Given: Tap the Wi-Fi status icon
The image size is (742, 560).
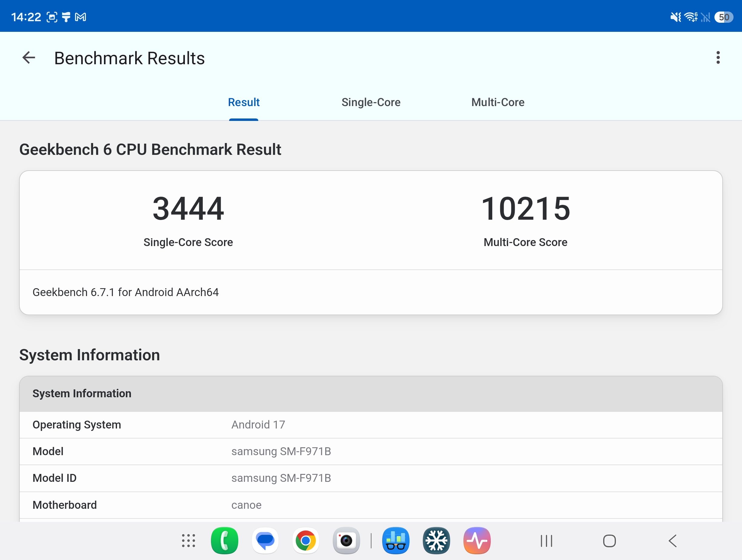Looking at the screenshot, I should click(x=691, y=17).
